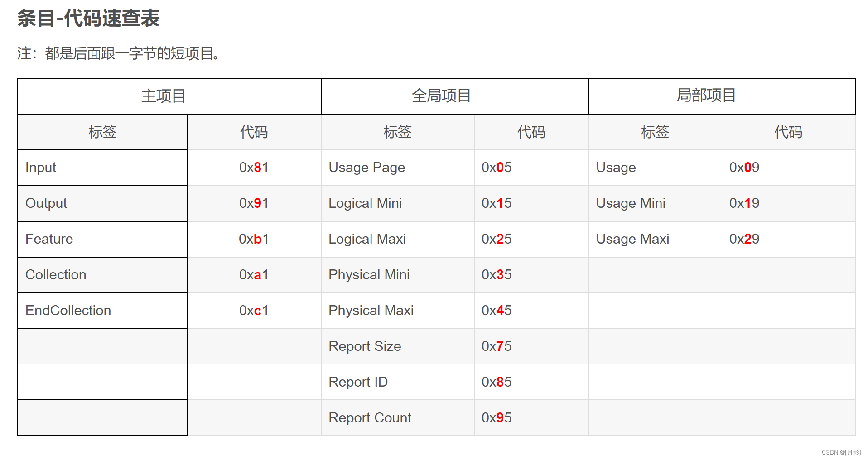Screen dimensions: 868x460
Task: Click the code 0xb1
Action: [x=254, y=239]
